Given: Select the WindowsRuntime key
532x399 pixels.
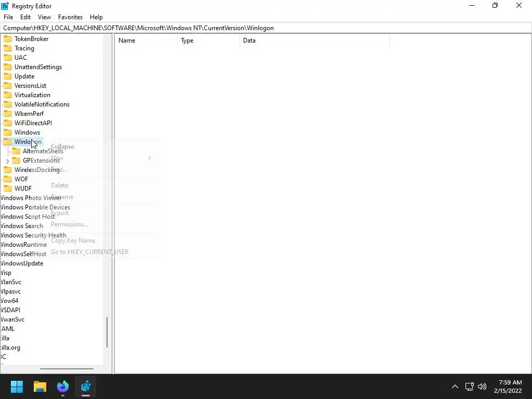Looking at the screenshot, I should tap(23, 245).
